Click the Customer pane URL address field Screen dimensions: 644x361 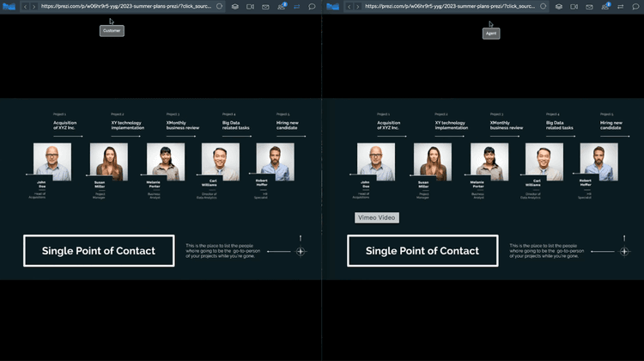click(x=125, y=6)
